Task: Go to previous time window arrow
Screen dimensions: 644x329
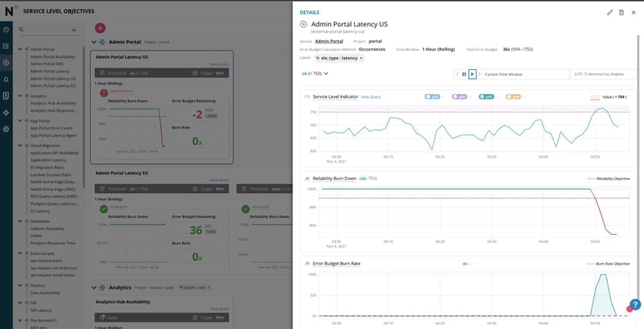Action: pos(457,74)
